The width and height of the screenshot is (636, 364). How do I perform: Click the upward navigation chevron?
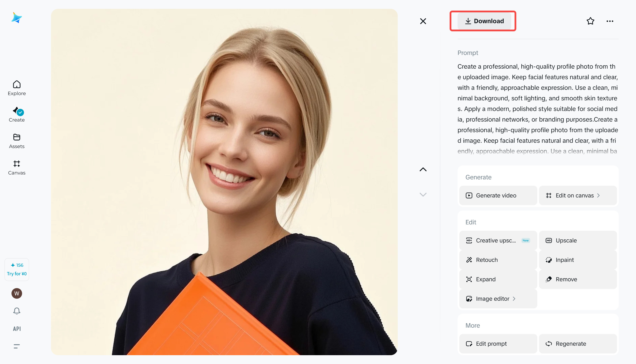pyautogui.click(x=423, y=169)
